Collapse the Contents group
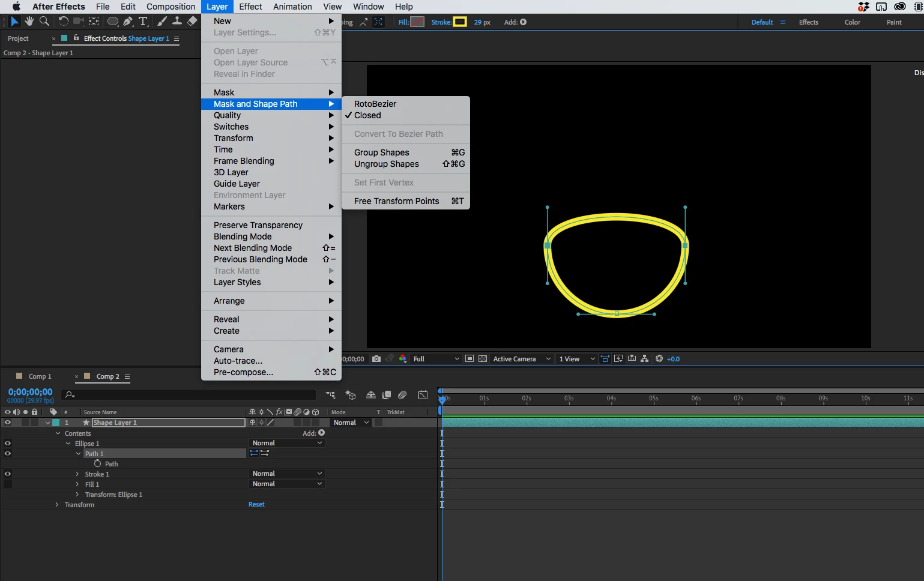 pyautogui.click(x=58, y=433)
